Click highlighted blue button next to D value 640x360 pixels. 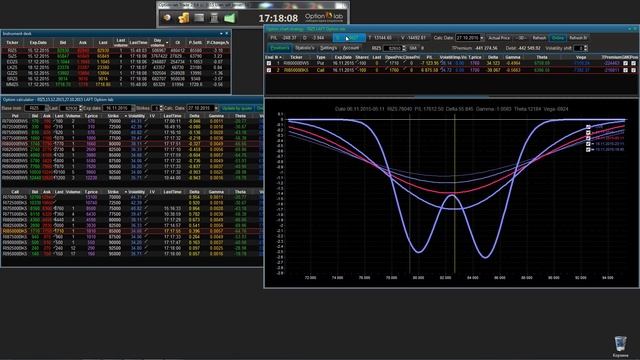[349, 38]
